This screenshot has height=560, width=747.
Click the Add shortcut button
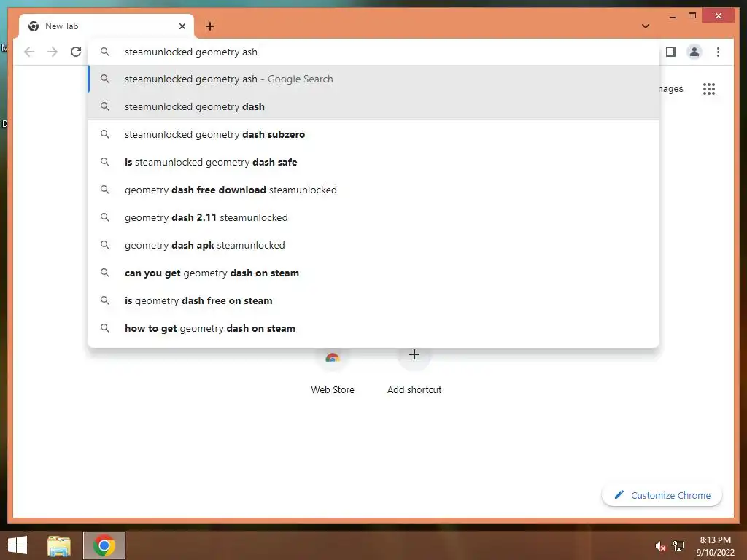(x=414, y=371)
